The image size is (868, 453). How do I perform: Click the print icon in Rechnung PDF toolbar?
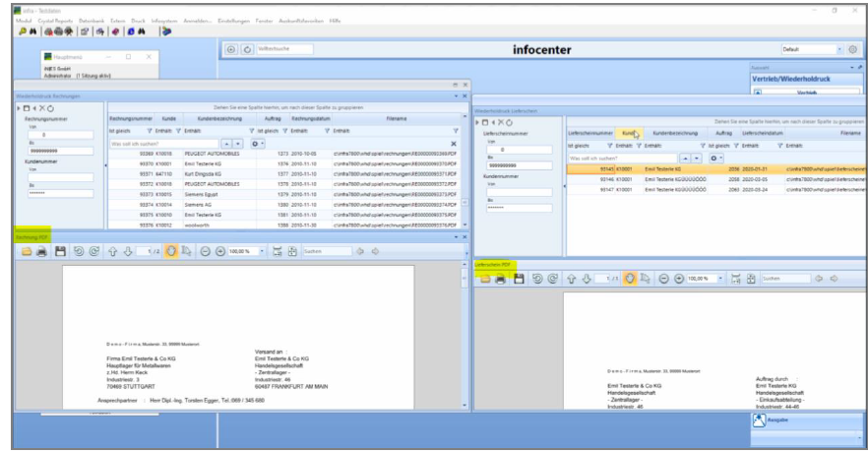coord(41,252)
